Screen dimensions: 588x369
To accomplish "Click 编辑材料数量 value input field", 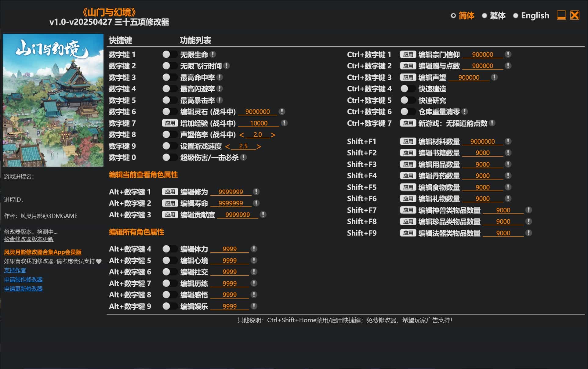I will click(482, 142).
